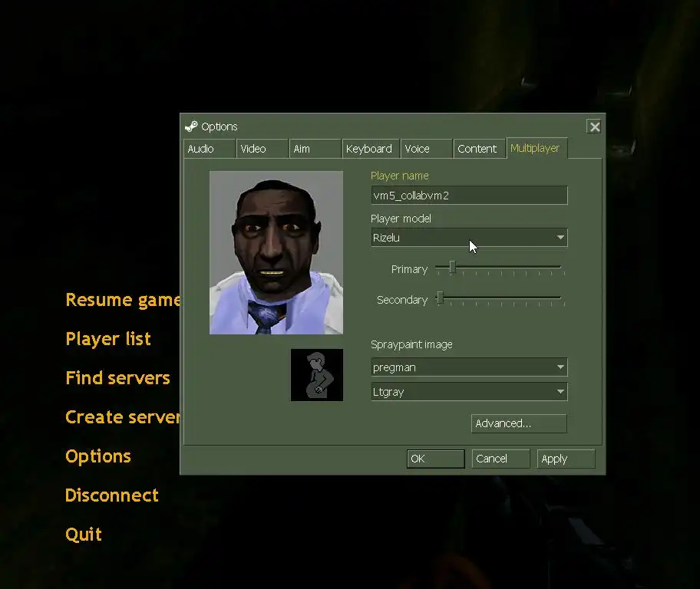Click the player model preview image
The width and height of the screenshot is (700, 589).
276,252
